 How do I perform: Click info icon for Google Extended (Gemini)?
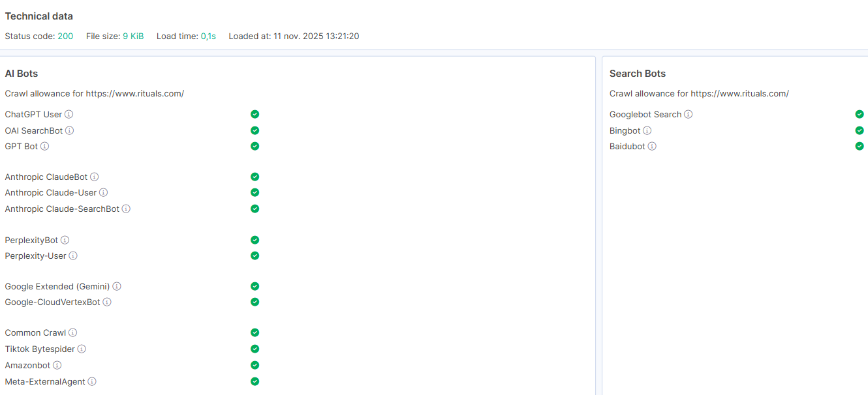(x=117, y=287)
